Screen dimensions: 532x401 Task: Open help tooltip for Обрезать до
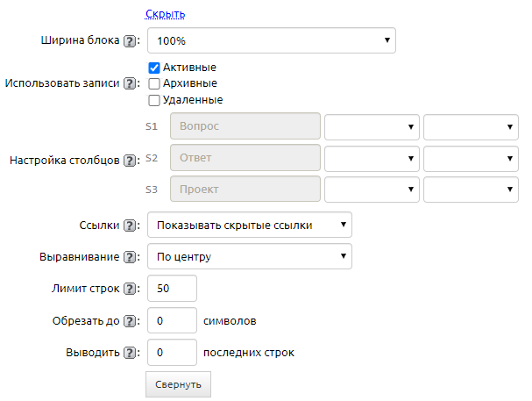129,321
